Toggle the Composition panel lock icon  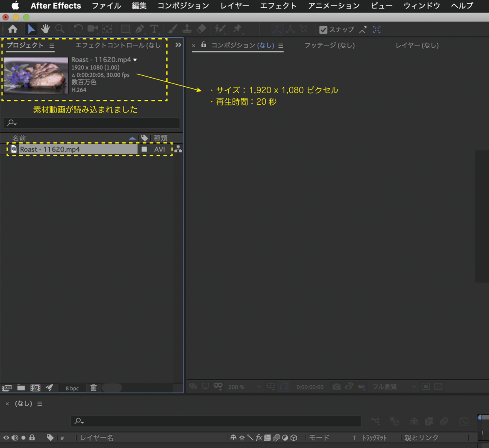(x=204, y=45)
